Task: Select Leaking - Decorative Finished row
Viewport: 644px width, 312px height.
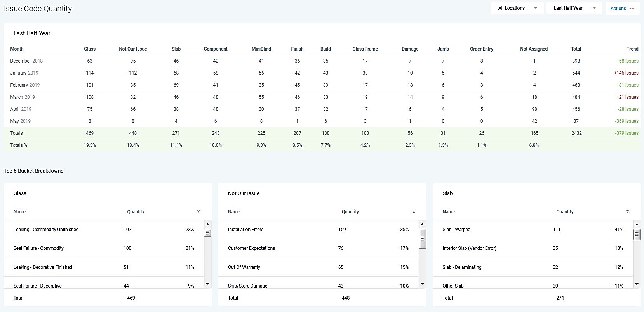Action: (104, 267)
